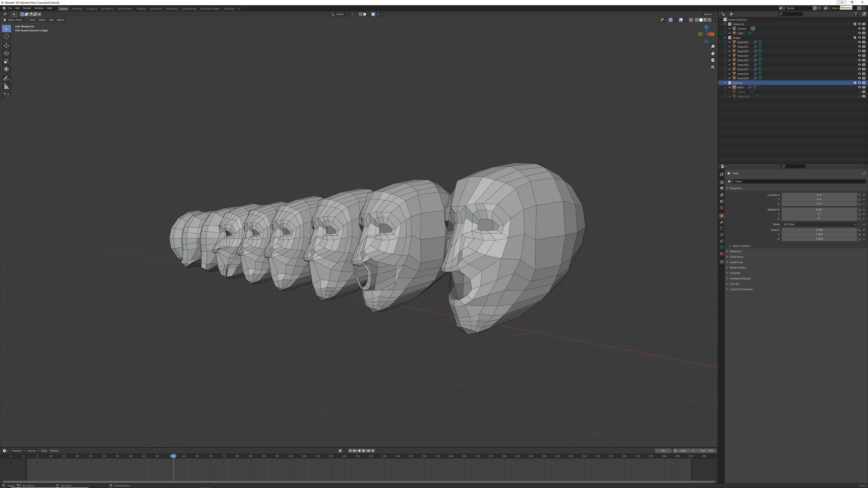This screenshot has height=488, width=868.
Task: Click the current frame field showing 56
Action: 663,451
